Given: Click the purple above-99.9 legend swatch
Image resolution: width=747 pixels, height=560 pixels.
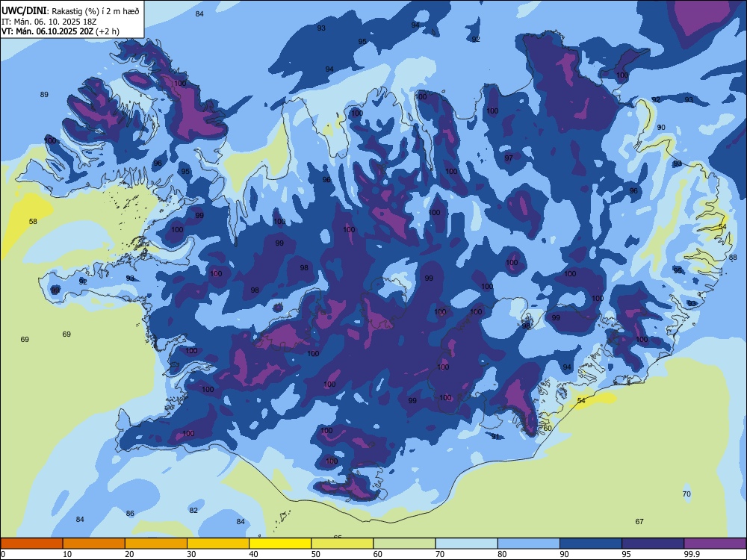Looking at the screenshot, I should pos(715,544).
